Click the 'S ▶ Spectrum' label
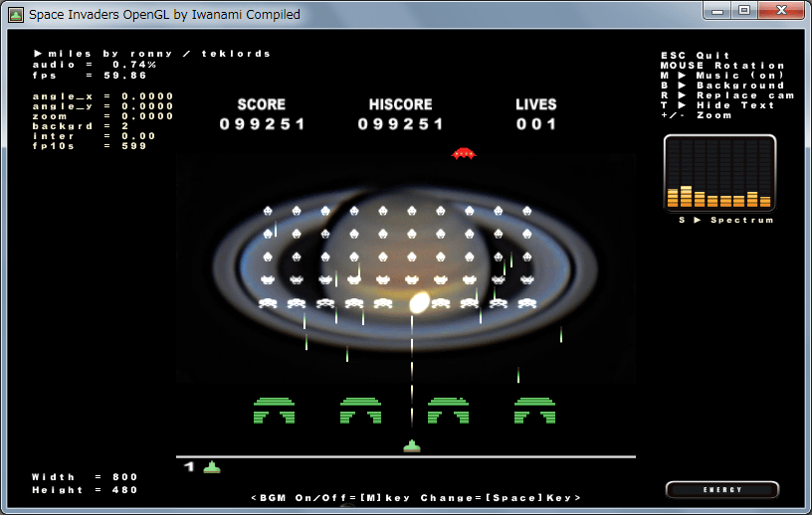 [726, 220]
